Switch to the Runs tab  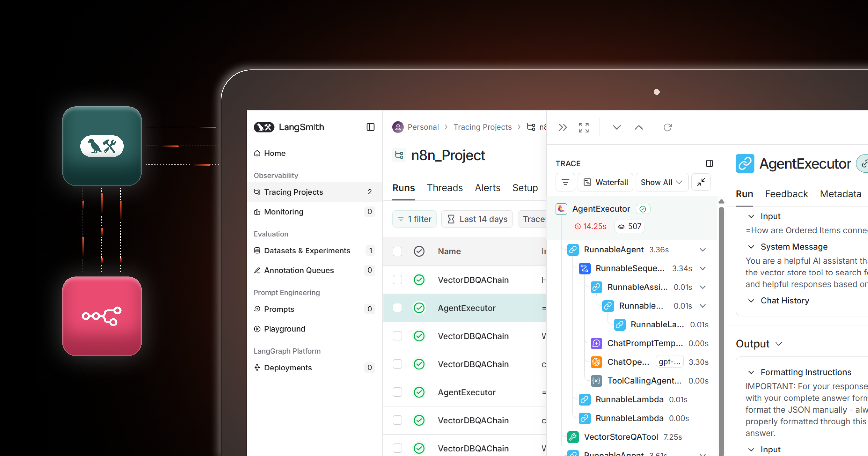coord(403,188)
